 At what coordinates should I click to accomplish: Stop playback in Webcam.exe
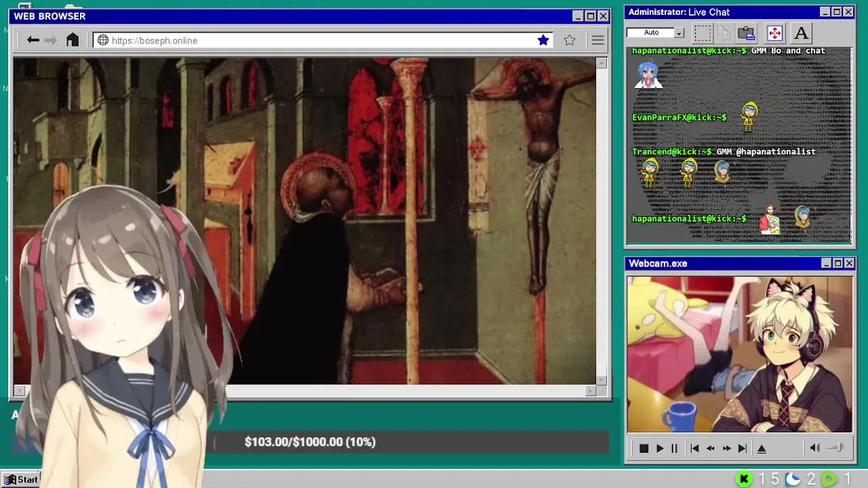[644, 448]
